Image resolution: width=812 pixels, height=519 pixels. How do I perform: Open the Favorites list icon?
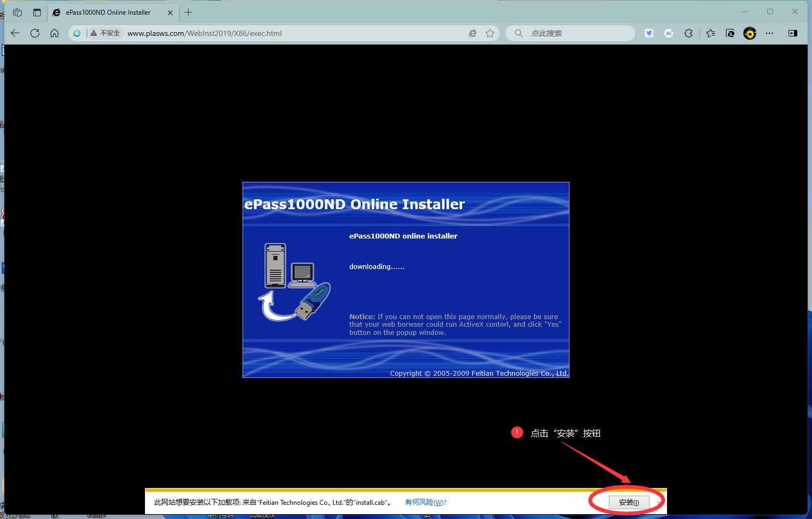click(x=711, y=33)
